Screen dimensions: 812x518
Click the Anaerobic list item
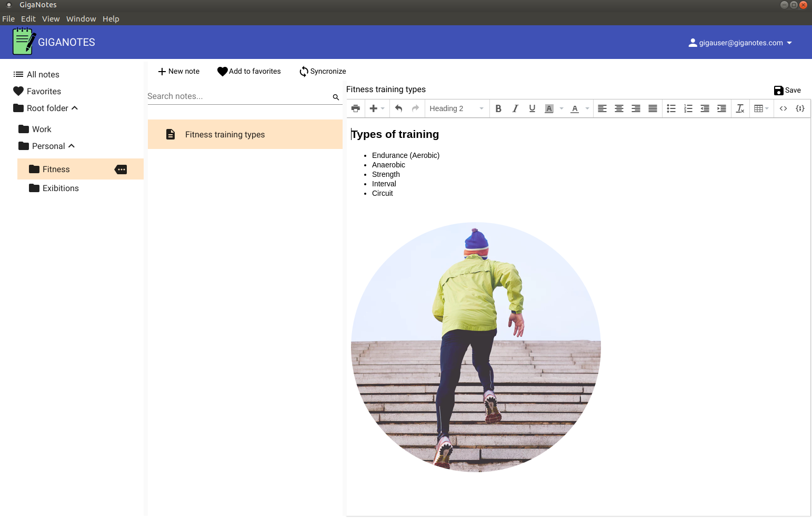click(388, 165)
